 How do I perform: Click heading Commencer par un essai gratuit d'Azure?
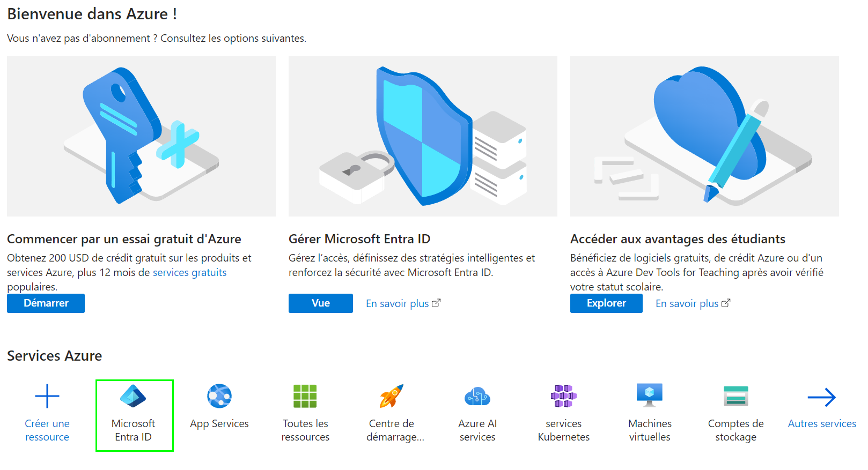[x=124, y=239]
